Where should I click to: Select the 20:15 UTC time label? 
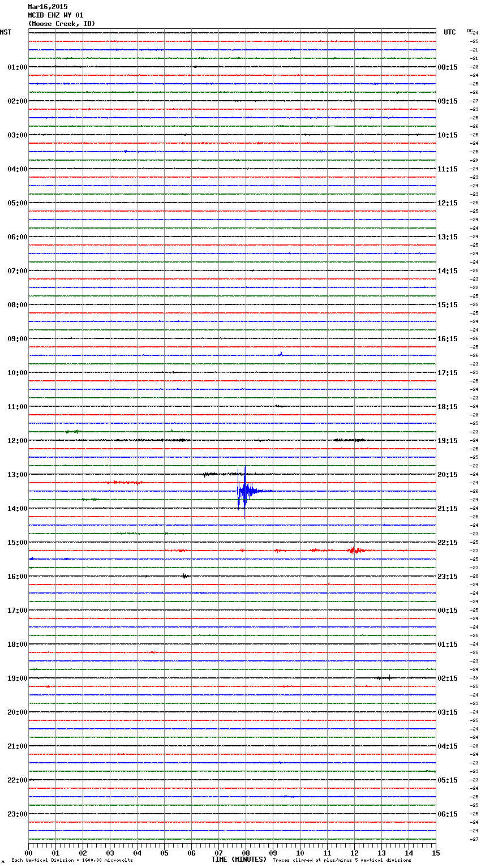tap(448, 474)
